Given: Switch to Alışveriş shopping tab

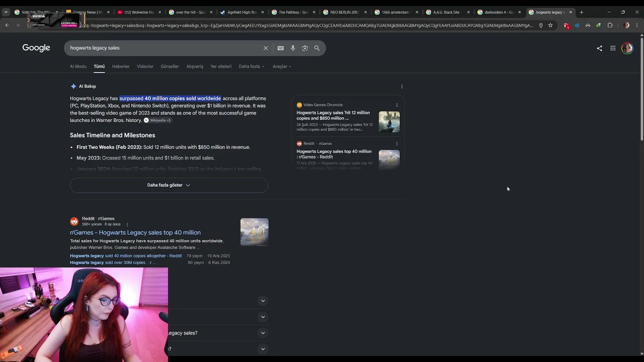Looking at the screenshot, I should click(195, 66).
